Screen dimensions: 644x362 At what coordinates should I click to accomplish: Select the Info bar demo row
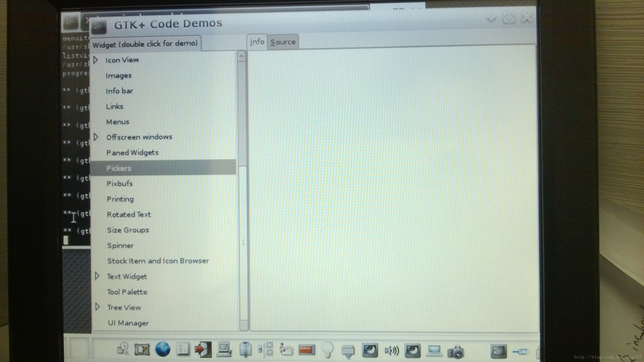tap(163, 91)
